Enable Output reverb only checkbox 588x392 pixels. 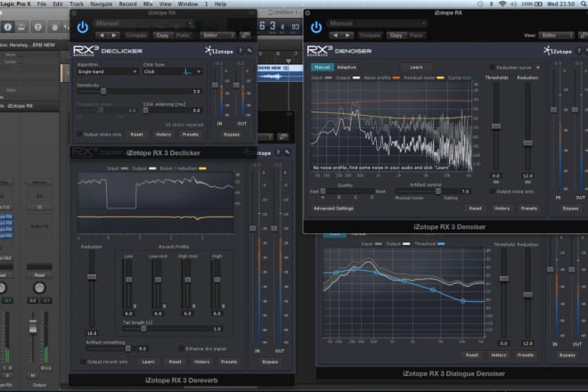click(83, 362)
